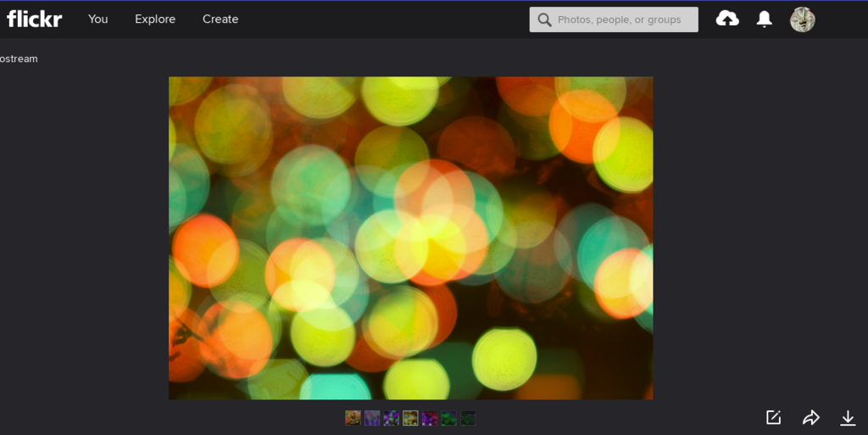Select the second thumbnail with purple-pink blur
The height and width of the screenshot is (435, 868).
(372, 418)
